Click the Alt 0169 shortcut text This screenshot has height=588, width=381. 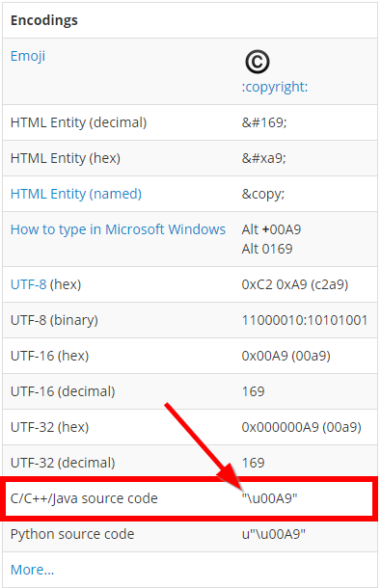coord(267,249)
